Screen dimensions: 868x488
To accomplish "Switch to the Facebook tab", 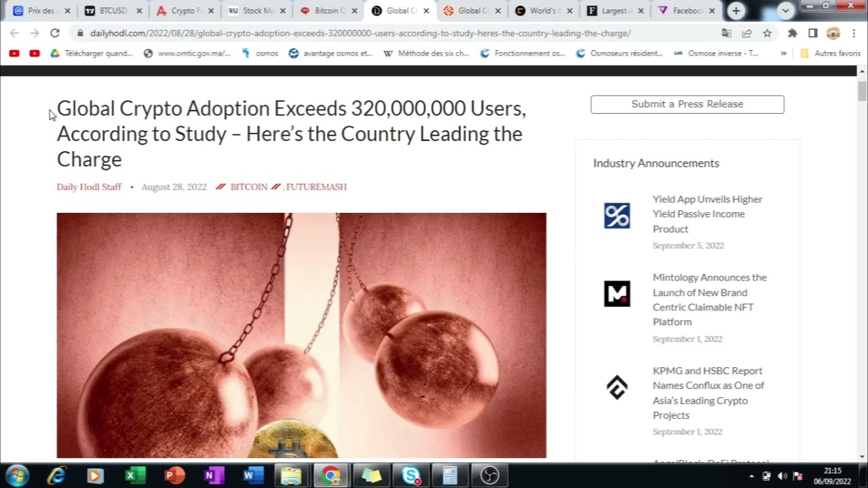I will [x=686, y=11].
